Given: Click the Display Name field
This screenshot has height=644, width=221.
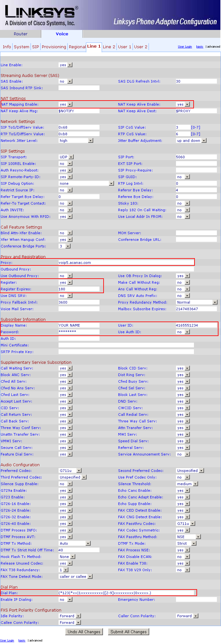Looking at the screenshot, I should tap(79, 325).
